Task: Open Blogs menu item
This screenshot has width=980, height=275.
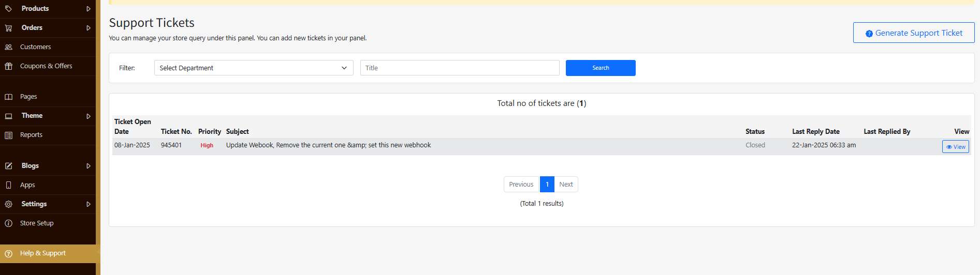Action: pyautogui.click(x=48, y=166)
